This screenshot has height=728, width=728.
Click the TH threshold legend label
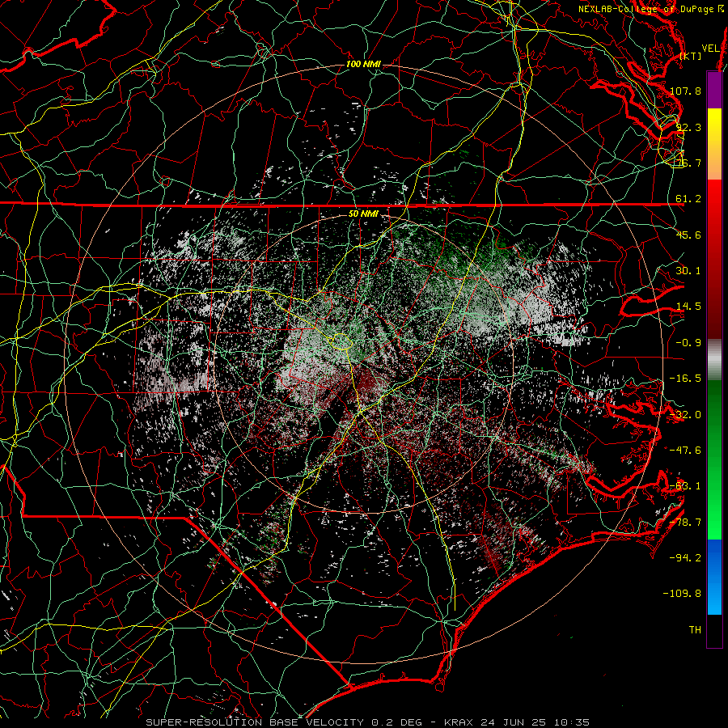pos(695,629)
